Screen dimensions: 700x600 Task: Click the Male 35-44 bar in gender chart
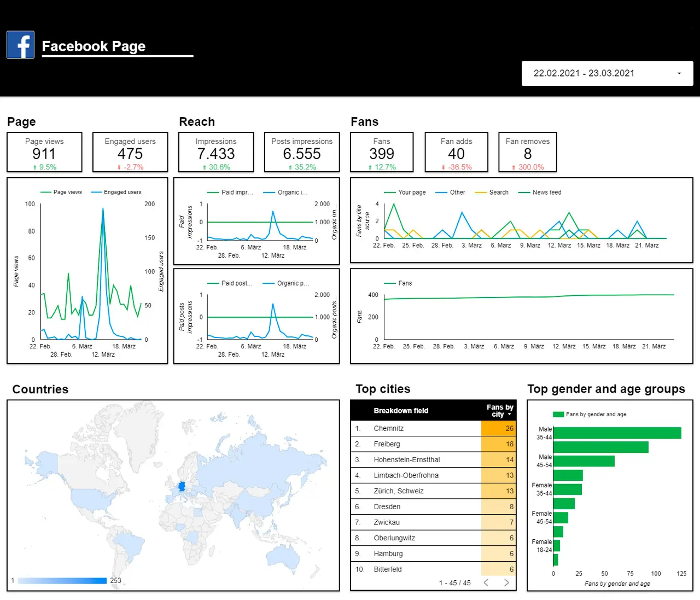pos(617,433)
